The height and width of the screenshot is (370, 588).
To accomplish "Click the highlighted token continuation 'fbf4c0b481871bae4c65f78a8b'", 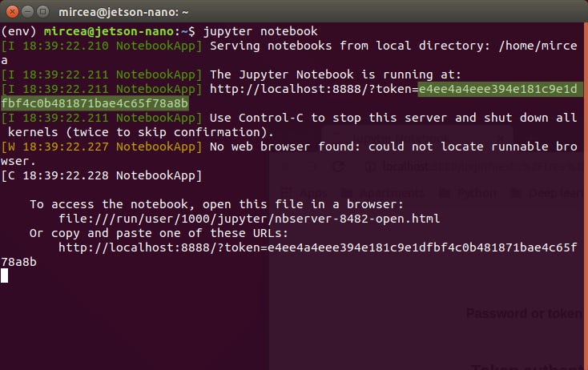I will 95,103.
